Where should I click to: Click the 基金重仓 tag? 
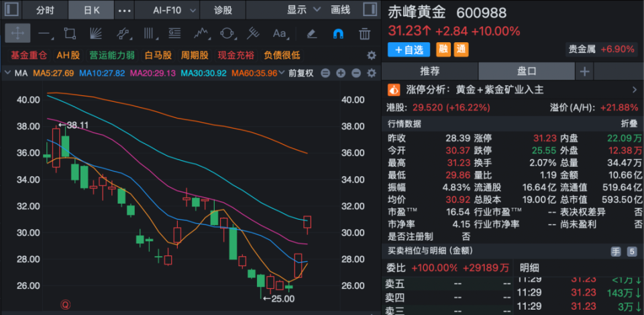coord(29,56)
